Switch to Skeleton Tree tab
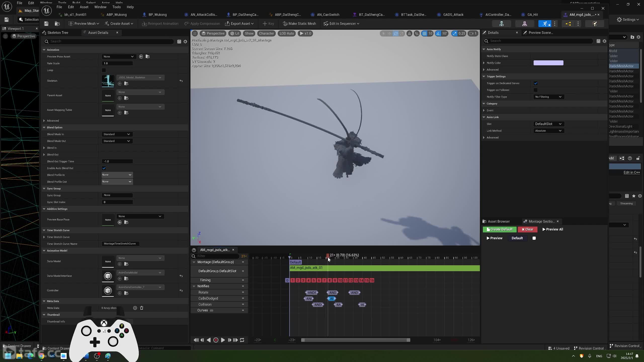The width and height of the screenshot is (644, 362). pyautogui.click(x=58, y=33)
